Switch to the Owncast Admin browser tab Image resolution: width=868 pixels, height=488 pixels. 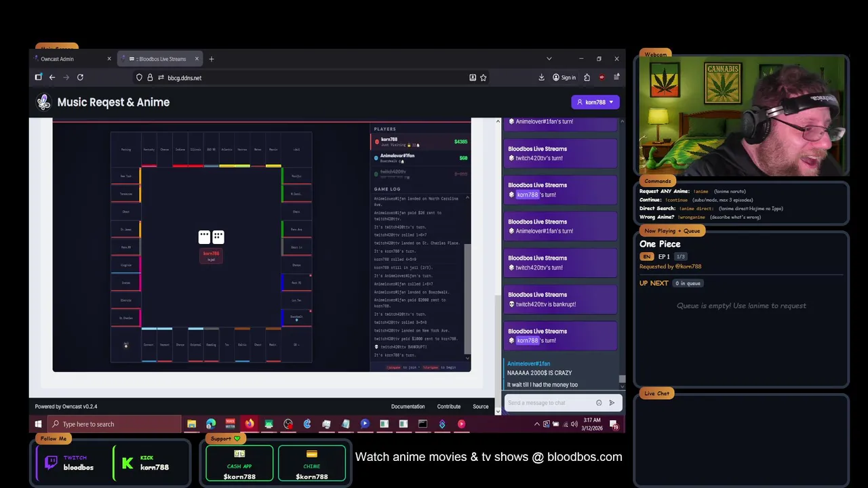tap(73, 59)
